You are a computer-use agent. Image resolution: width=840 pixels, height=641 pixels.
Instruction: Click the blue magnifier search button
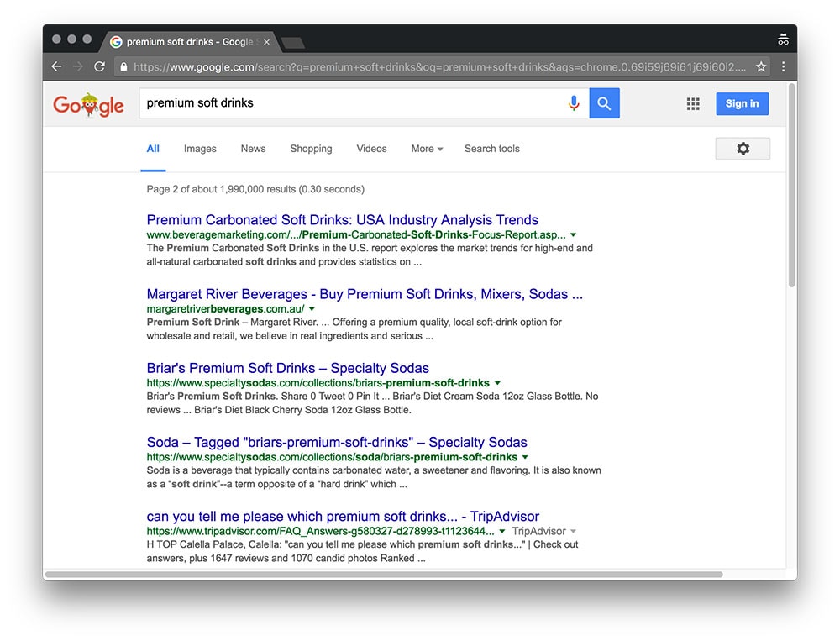click(604, 102)
